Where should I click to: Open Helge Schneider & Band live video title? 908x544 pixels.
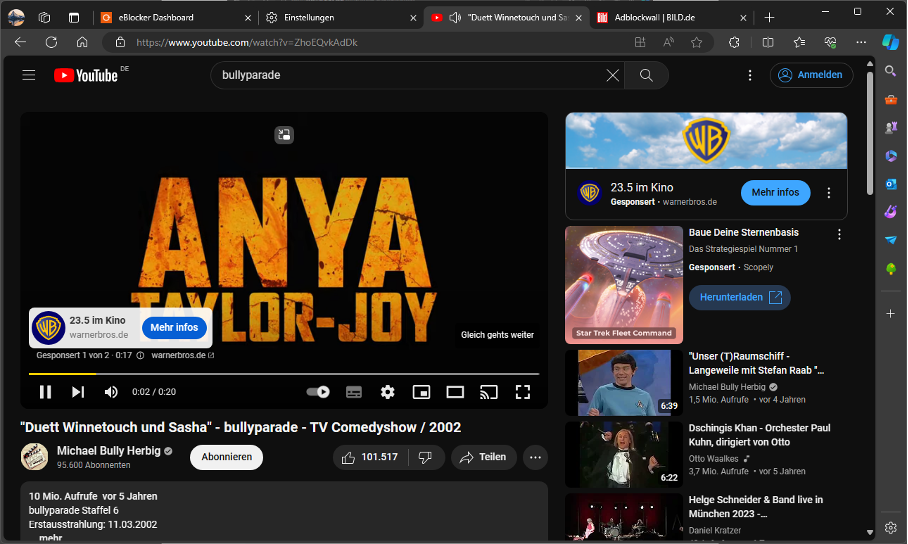pyautogui.click(x=755, y=507)
